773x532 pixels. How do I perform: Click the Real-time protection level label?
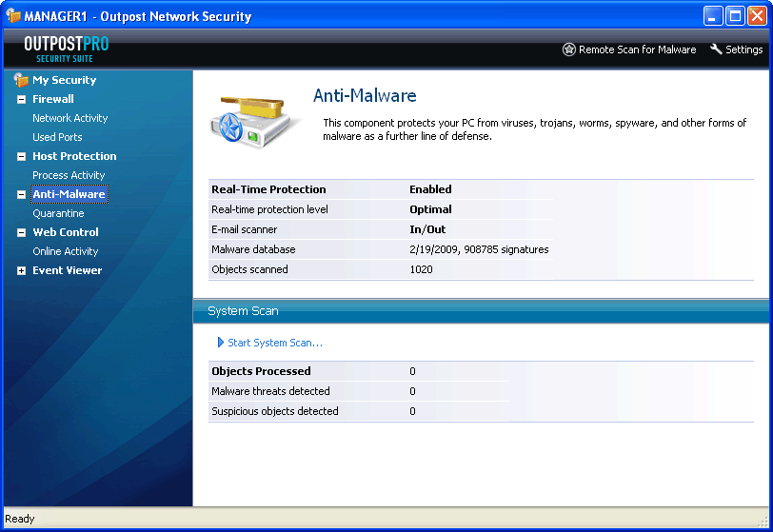pyautogui.click(x=269, y=209)
